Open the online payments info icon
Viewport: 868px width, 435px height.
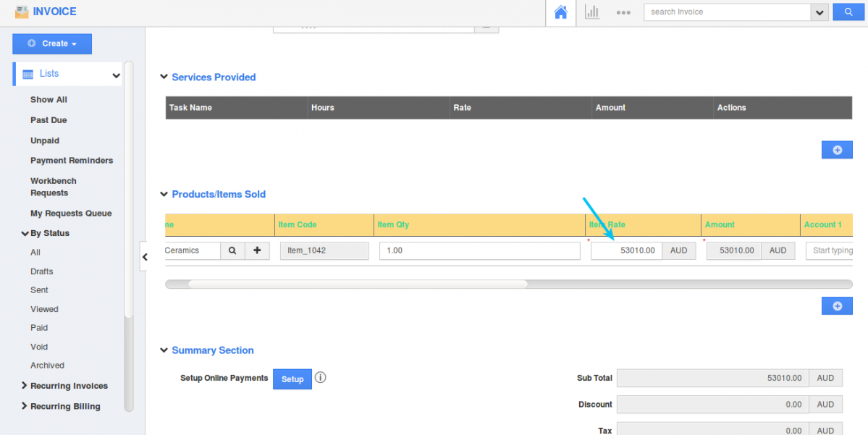pos(321,378)
